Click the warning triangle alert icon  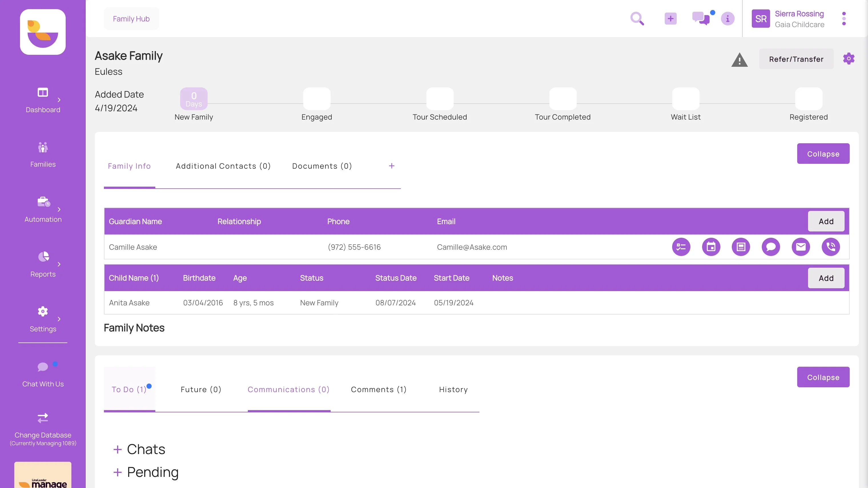[739, 60]
